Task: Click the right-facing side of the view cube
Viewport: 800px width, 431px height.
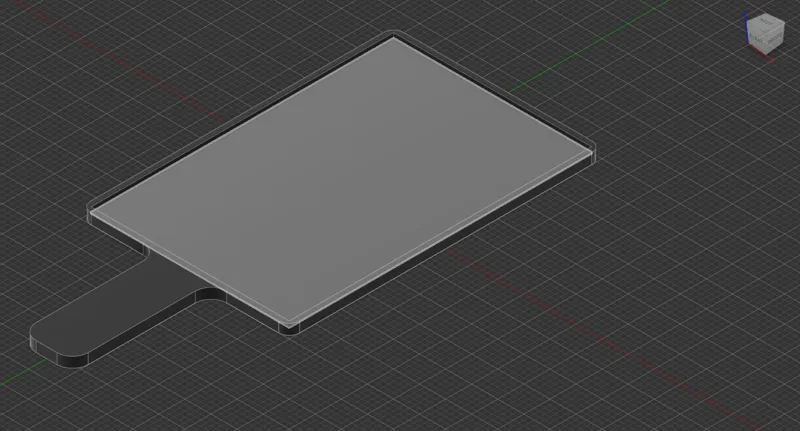Action: [x=774, y=38]
